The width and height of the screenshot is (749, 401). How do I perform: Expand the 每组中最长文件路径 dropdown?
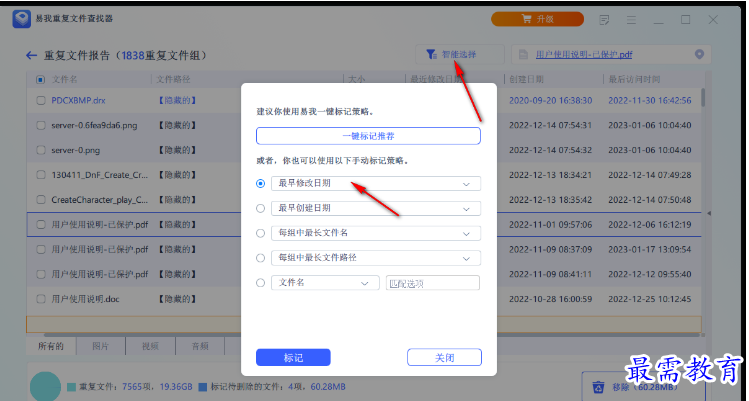375,258
